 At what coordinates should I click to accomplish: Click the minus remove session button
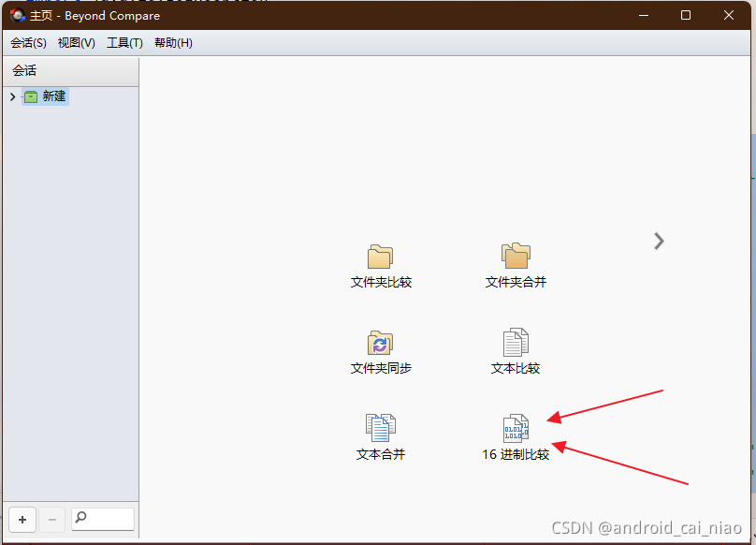pos(52,520)
